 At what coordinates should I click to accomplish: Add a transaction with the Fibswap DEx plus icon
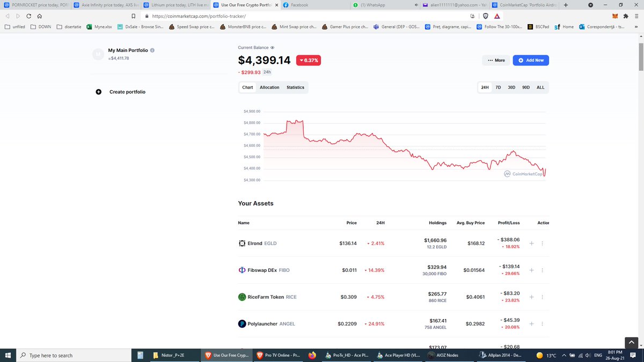click(531, 270)
